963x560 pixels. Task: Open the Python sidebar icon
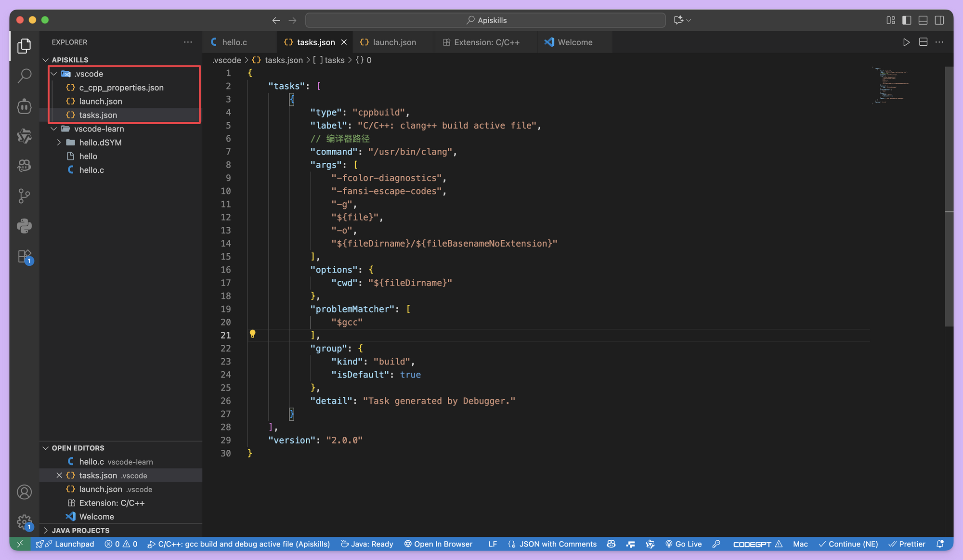(x=24, y=226)
